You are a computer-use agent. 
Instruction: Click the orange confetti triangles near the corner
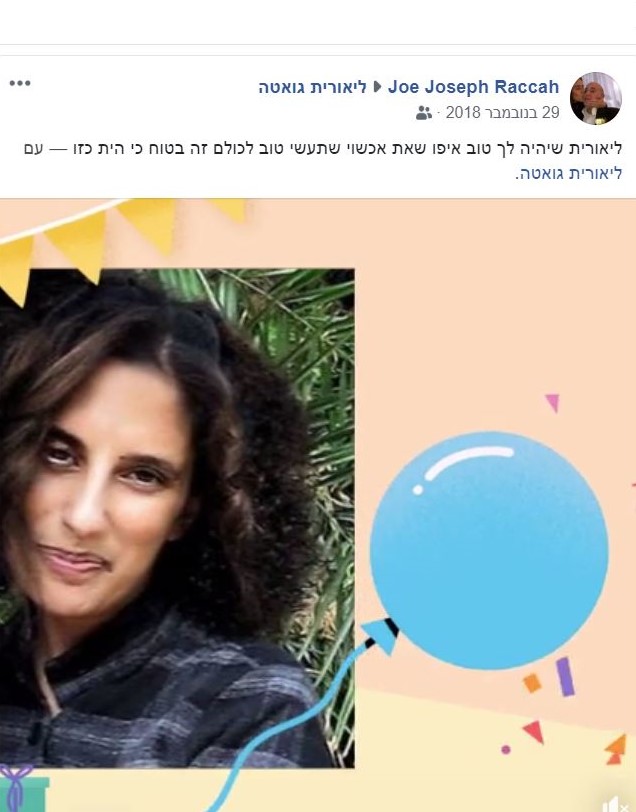click(615, 749)
